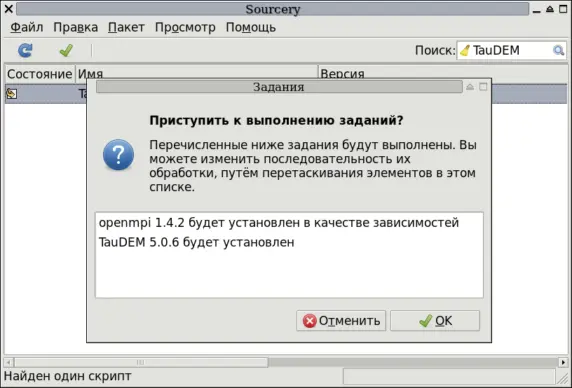
Task: Click the resize grip in the bottom-right corner
Action: (x=562, y=379)
